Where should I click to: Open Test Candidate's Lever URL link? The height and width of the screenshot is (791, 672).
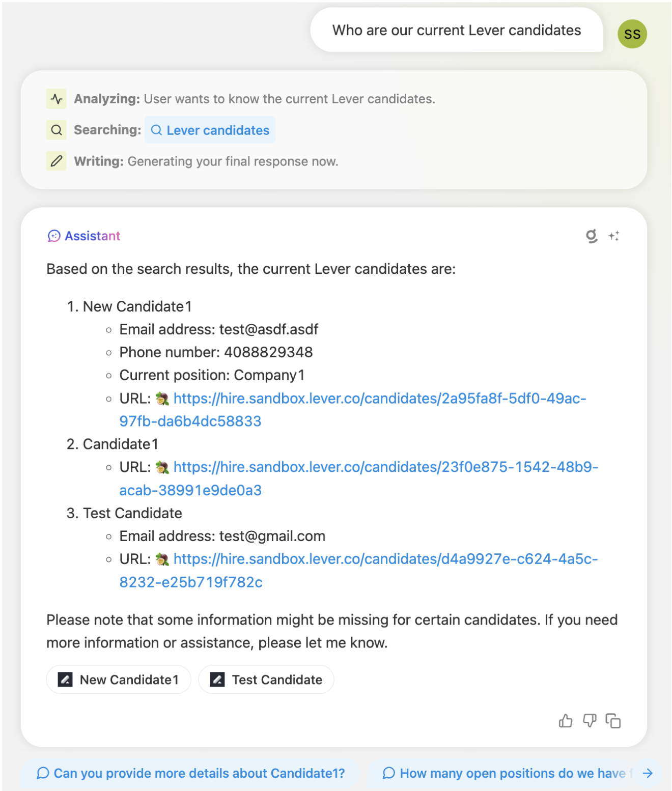385,559
